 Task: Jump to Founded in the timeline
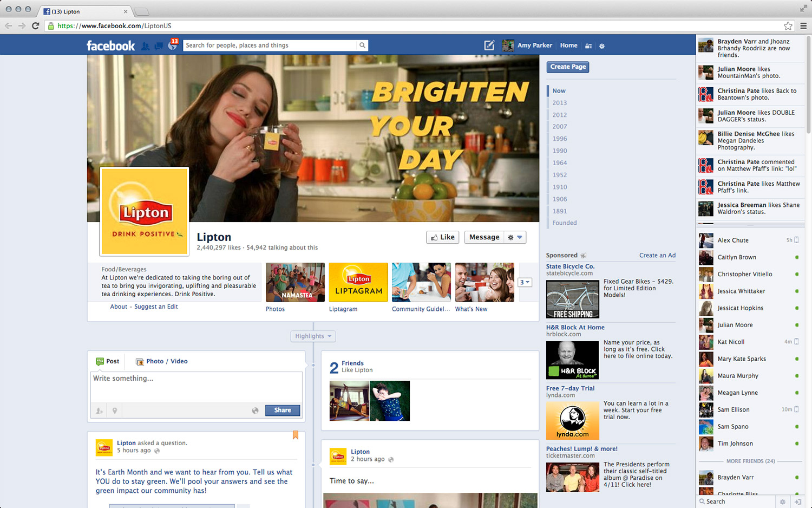coord(565,223)
